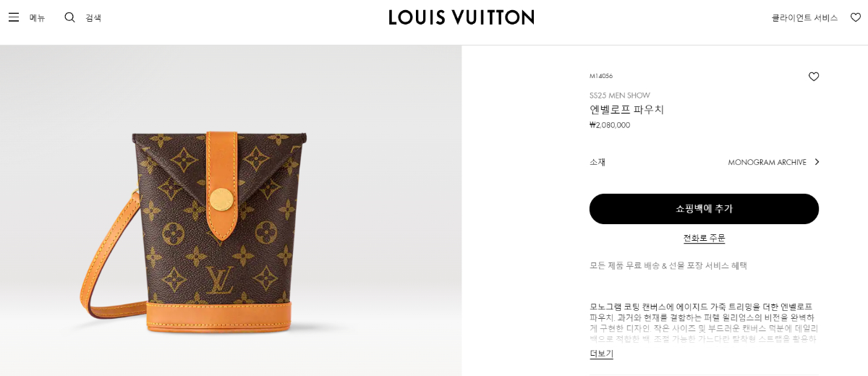Click the magnifying glass search icon
The image size is (868, 376).
point(69,17)
